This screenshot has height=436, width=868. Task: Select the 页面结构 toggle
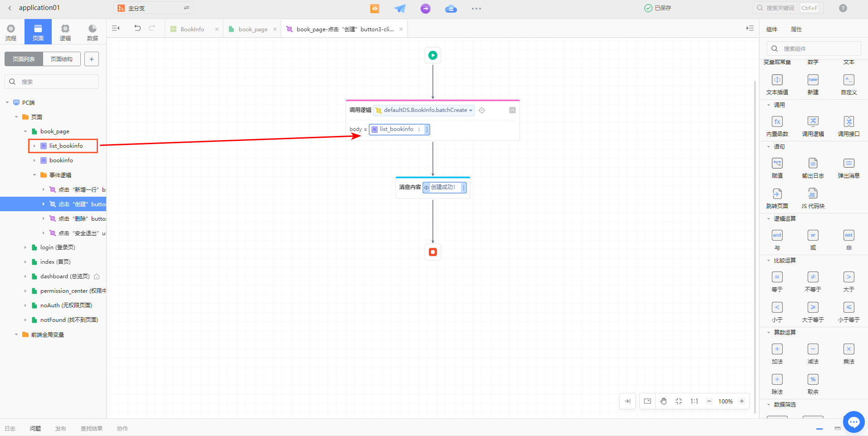(62, 59)
